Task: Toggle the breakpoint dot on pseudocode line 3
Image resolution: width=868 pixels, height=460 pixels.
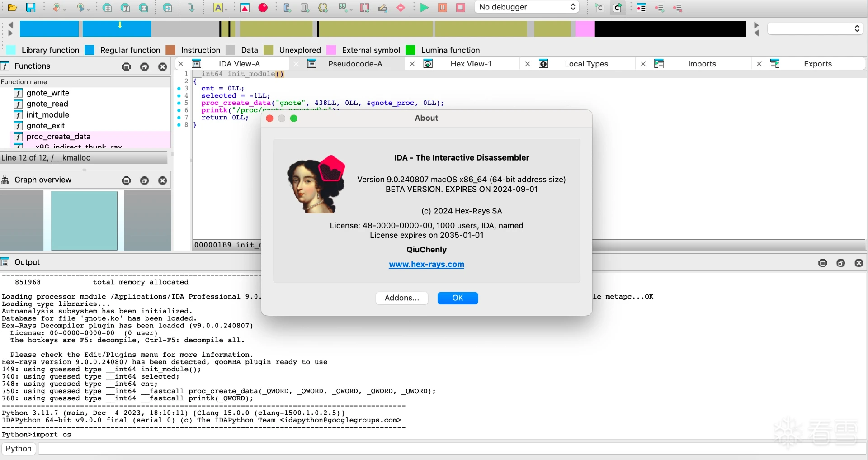Action: pos(179,89)
